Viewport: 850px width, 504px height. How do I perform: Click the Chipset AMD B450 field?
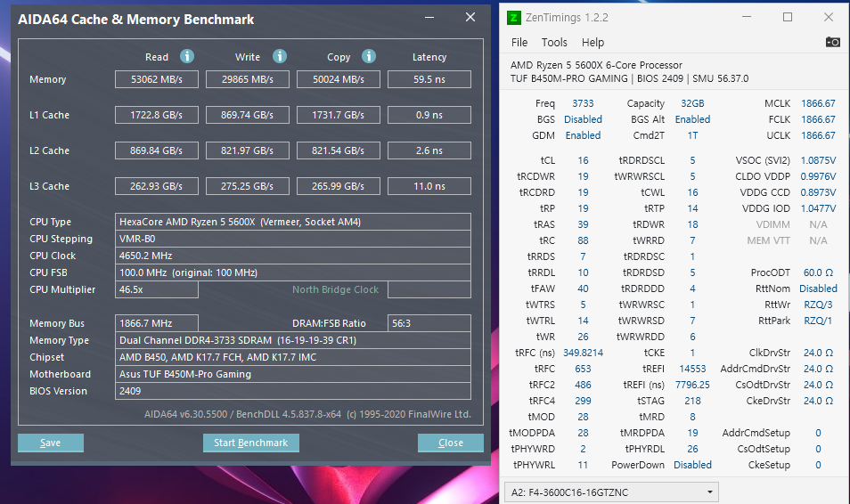tap(293, 357)
